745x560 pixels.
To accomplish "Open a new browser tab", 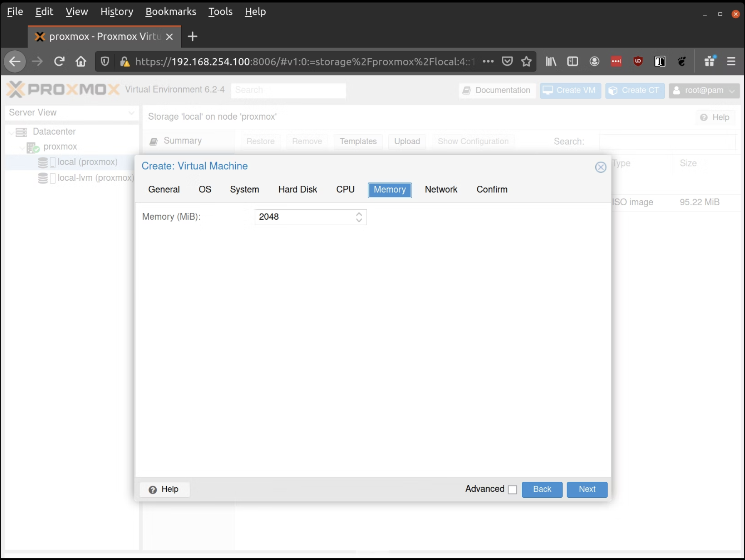I will pos(192,37).
